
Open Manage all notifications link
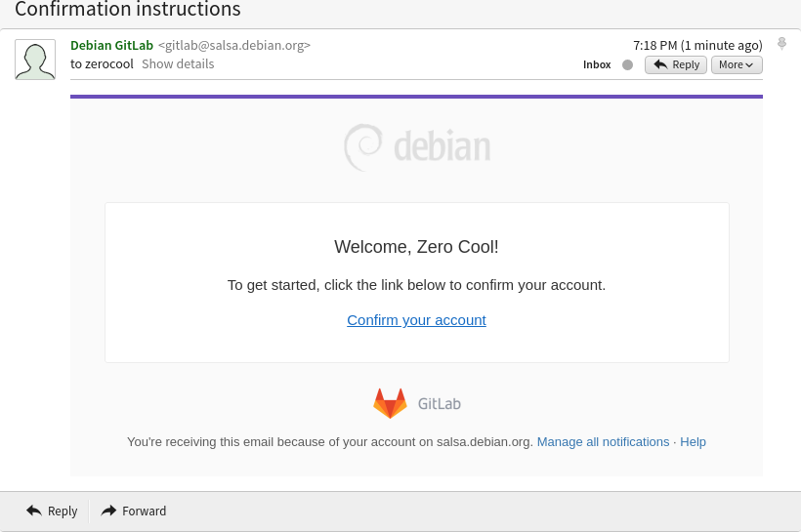click(603, 442)
